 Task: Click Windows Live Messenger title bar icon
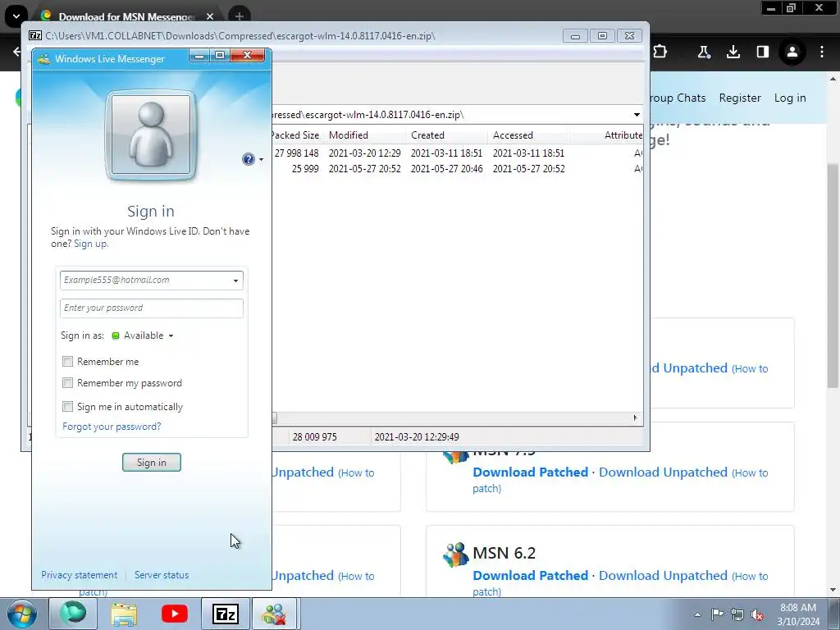point(44,59)
